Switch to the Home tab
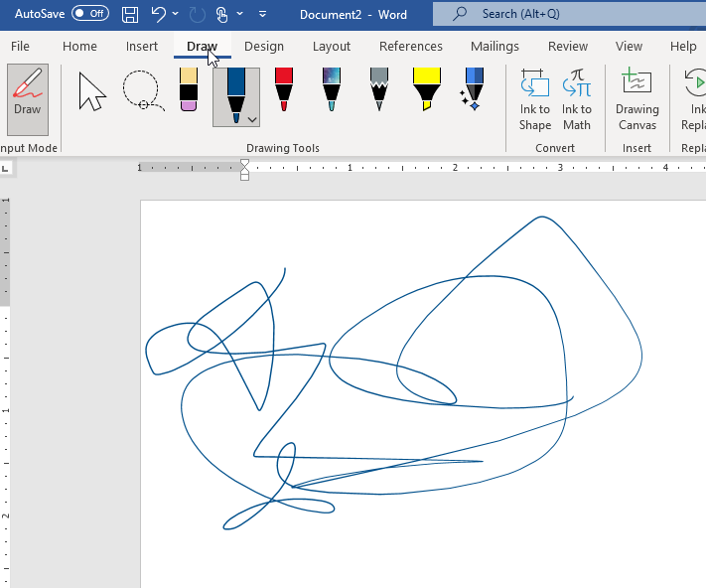Image resolution: width=706 pixels, height=588 pixels. click(79, 47)
